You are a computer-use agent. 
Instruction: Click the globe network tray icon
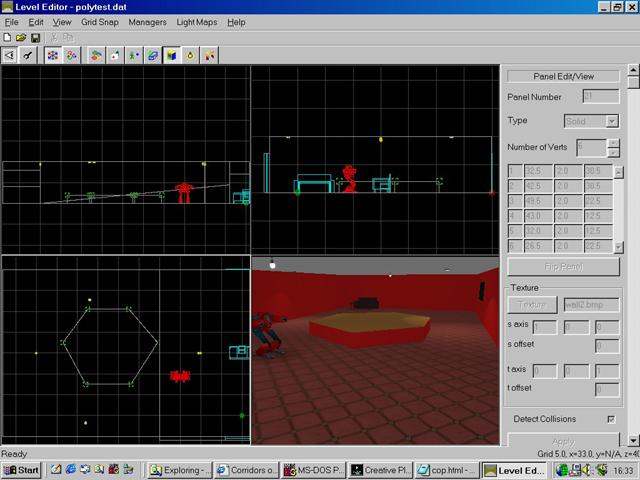pyautogui.click(x=562, y=470)
